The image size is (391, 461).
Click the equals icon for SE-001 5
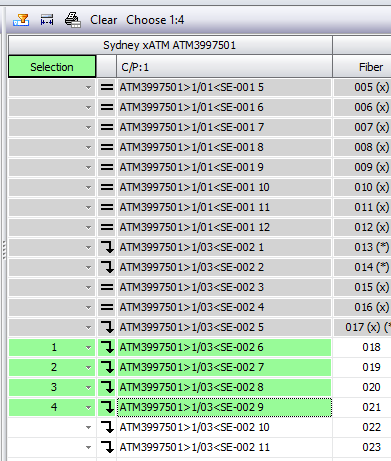tap(107, 87)
